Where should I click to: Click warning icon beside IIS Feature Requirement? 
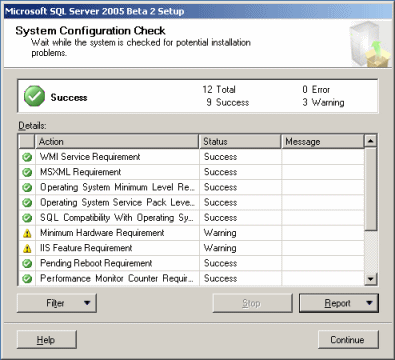point(27,248)
